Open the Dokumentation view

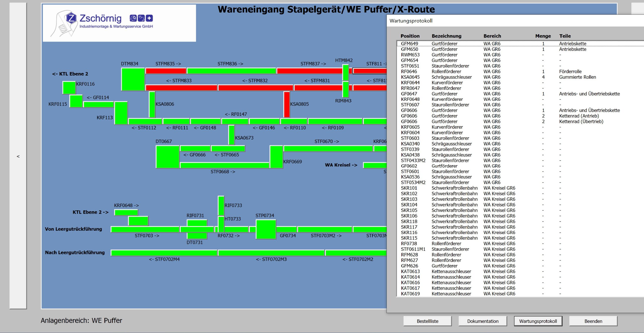point(482,321)
